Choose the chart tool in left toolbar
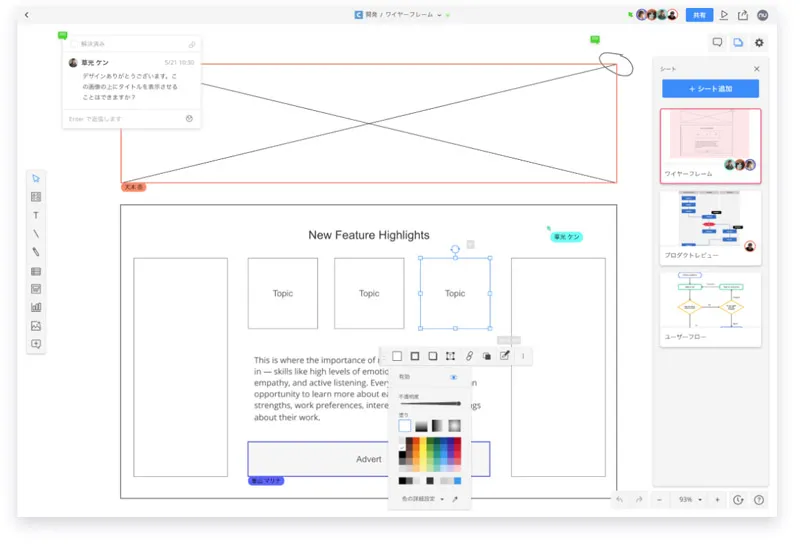Viewport: 800px width, 550px height. (x=36, y=307)
